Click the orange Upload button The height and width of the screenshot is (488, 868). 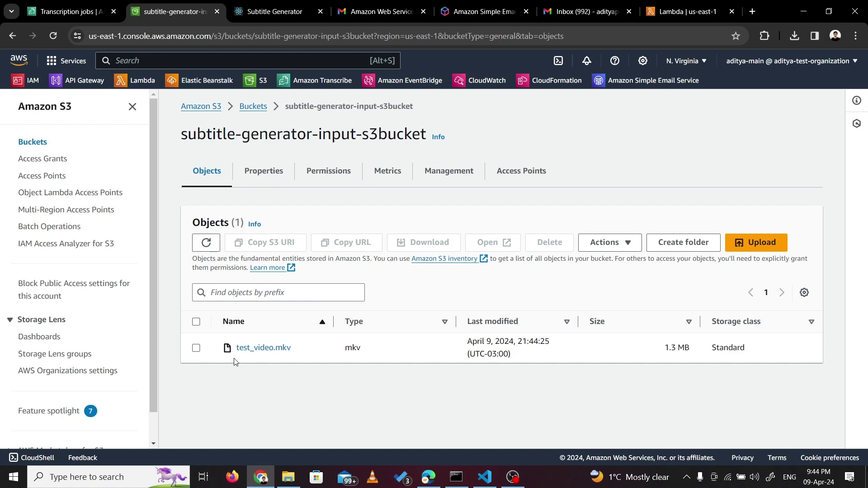(756, 243)
